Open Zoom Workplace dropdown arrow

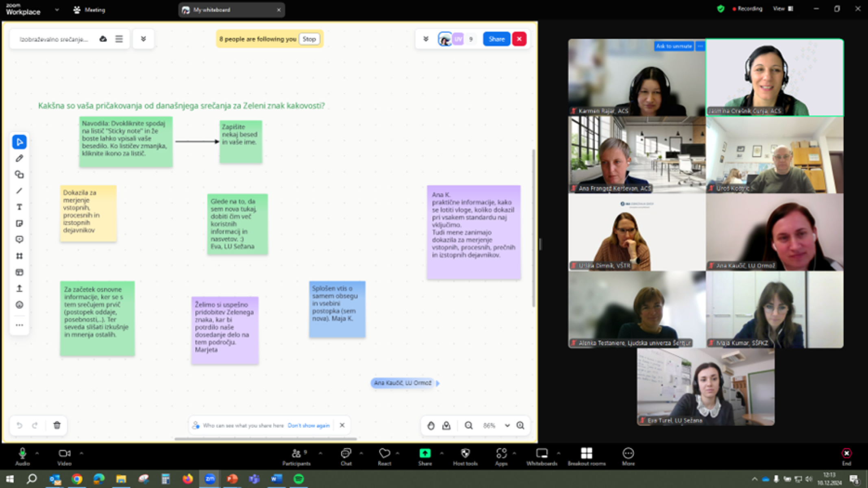57,10
